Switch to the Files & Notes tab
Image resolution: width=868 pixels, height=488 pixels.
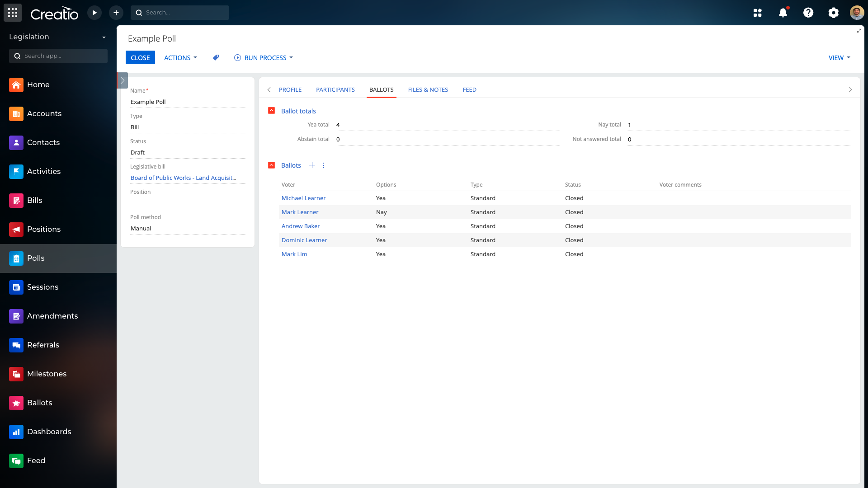coord(428,89)
